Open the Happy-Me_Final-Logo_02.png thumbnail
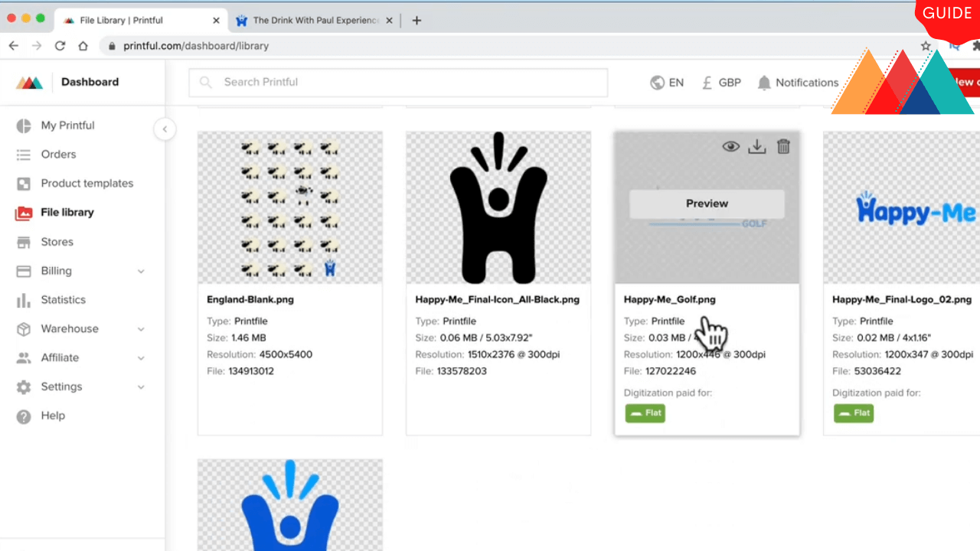980x551 pixels. 901,207
